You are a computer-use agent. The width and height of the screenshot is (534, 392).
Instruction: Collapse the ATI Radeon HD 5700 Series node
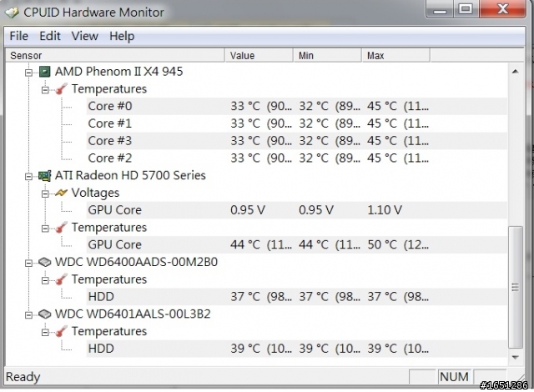pos(29,176)
